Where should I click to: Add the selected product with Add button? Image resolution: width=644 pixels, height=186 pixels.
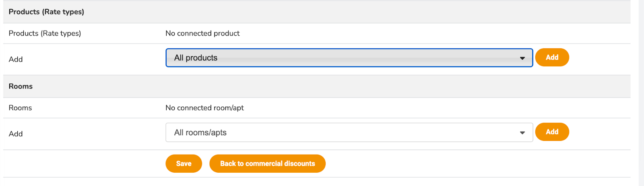click(552, 57)
